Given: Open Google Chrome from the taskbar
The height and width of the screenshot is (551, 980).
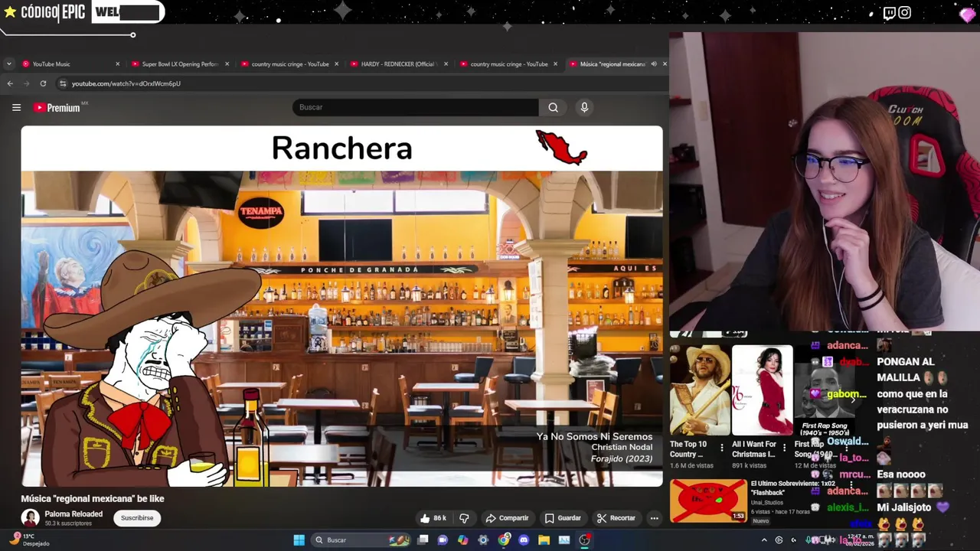Looking at the screenshot, I should [x=503, y=540].
